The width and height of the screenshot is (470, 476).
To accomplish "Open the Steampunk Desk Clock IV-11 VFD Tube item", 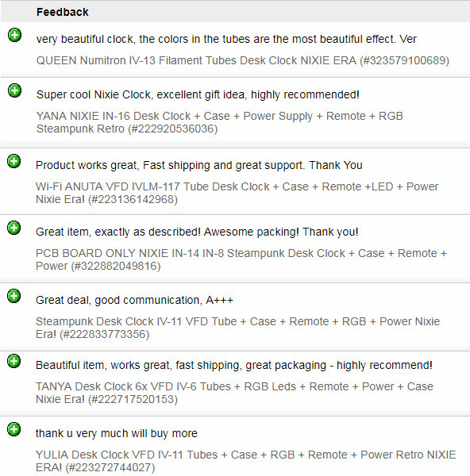I will point(238,328).
